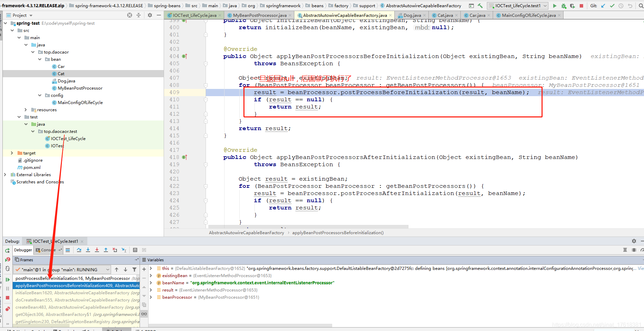Switch to the Cat.java editor tab

(445, 15)
